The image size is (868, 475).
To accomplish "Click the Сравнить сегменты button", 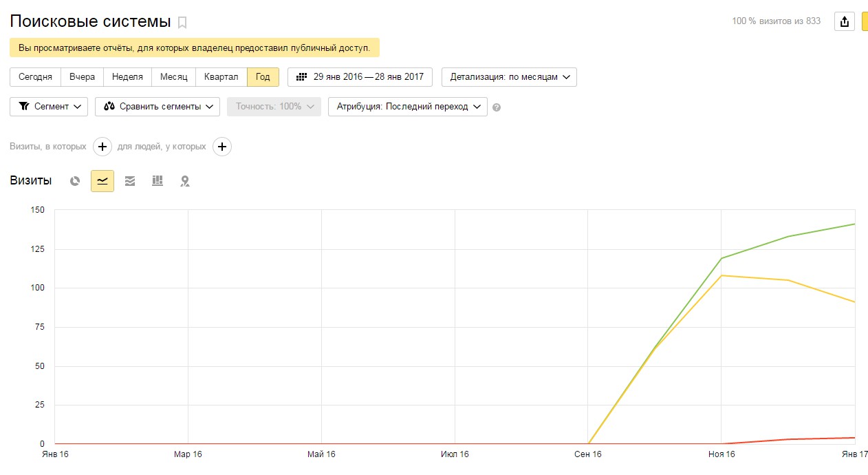I will [x=158, y=107].
